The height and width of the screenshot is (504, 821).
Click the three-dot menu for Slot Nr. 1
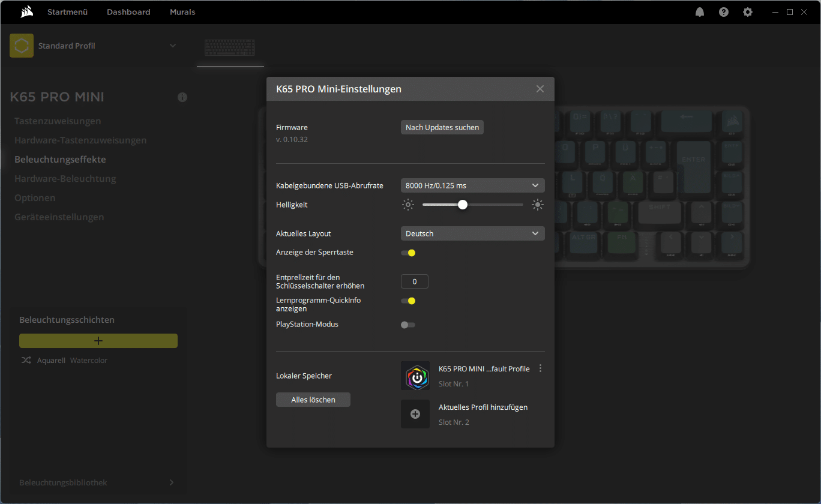pos(541,368)
